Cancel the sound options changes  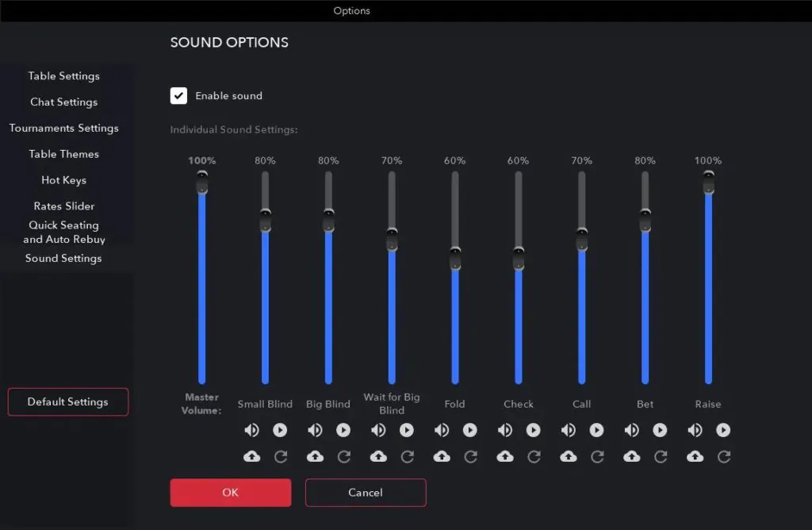point(366,492)
